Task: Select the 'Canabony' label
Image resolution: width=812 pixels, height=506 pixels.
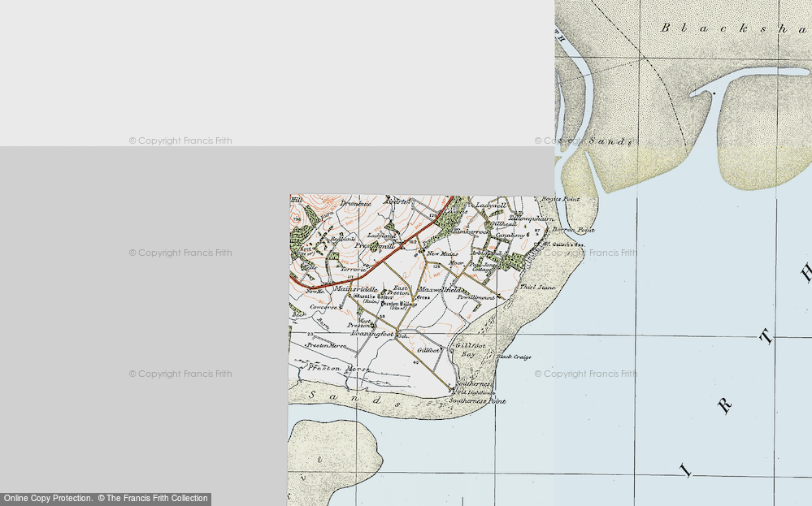Action: click(510, 236)
